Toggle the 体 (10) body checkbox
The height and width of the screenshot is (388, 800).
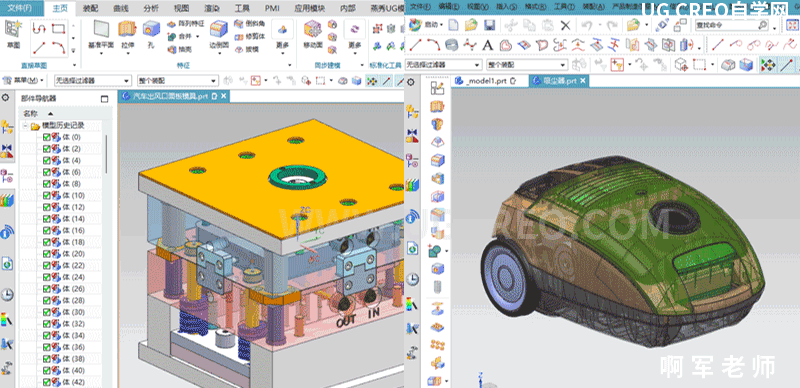(47, 196)
